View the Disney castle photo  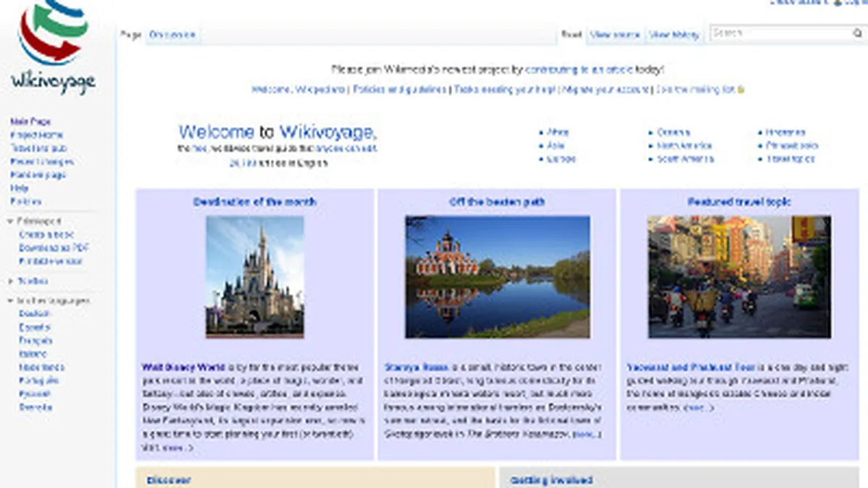coord(256,276)
